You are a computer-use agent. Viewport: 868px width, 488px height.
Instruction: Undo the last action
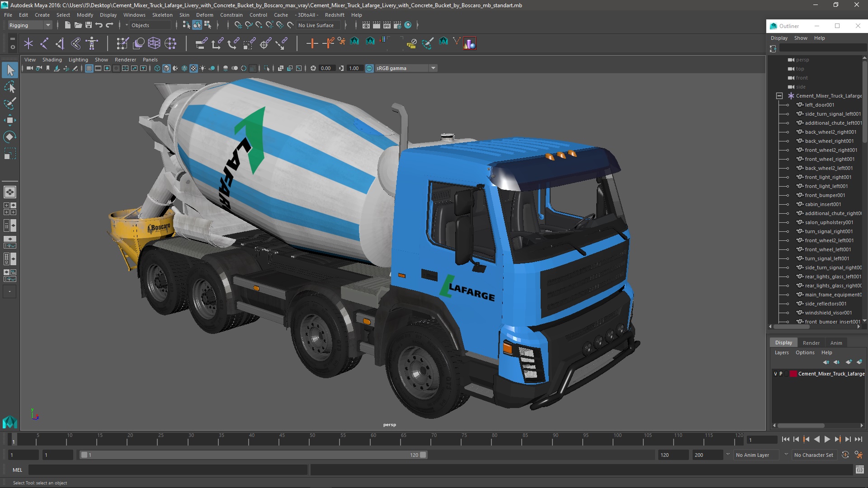[x=99, y=25]
